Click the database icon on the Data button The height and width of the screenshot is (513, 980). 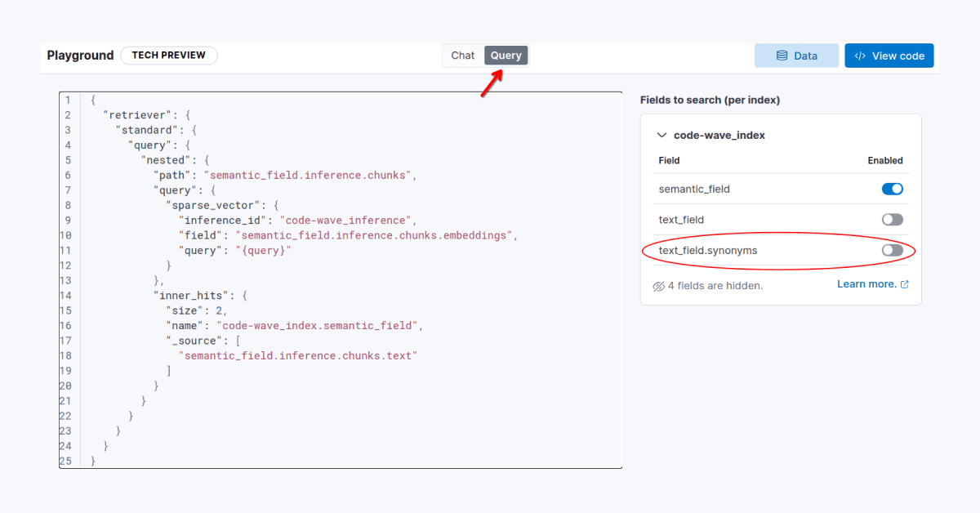click(783, 55)
